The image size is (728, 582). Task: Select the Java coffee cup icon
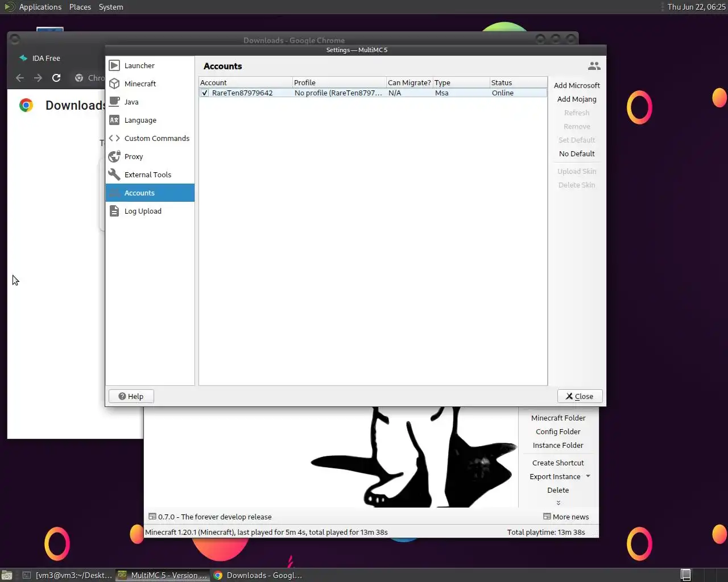click(x=114, y=102)
